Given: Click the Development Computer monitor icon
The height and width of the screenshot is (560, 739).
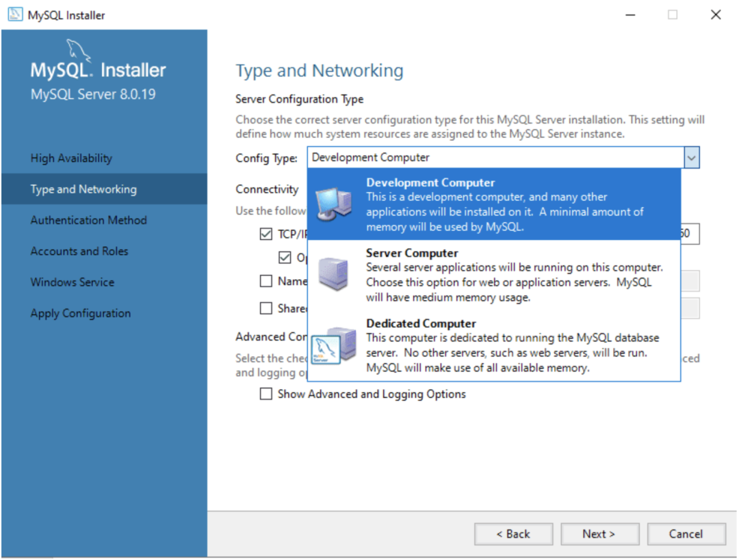Looking at the screenshot, I should click(x=332, y=204).
